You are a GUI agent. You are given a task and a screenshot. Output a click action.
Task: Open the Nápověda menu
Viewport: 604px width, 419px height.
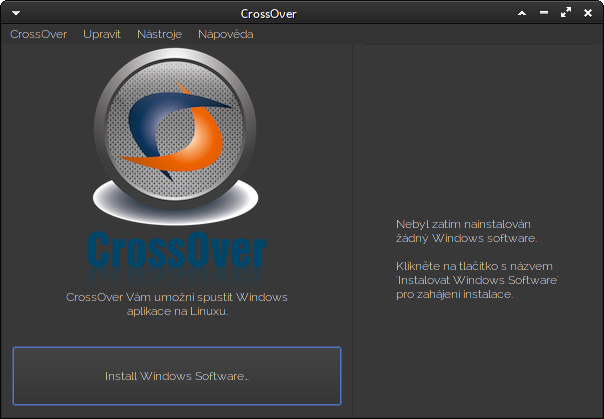pos(226,34)
